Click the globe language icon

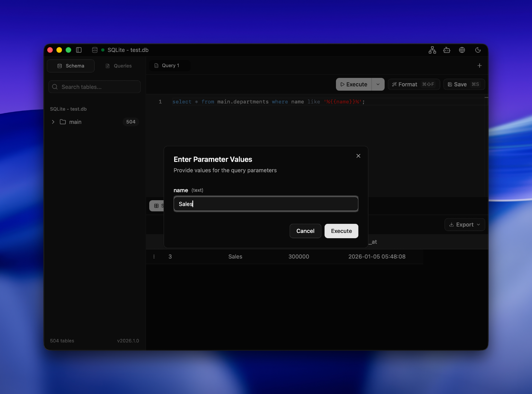[462, 50]
